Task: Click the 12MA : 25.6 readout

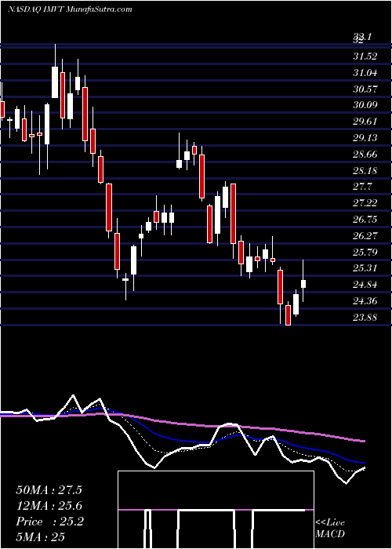Action: (x=49, y=506)
